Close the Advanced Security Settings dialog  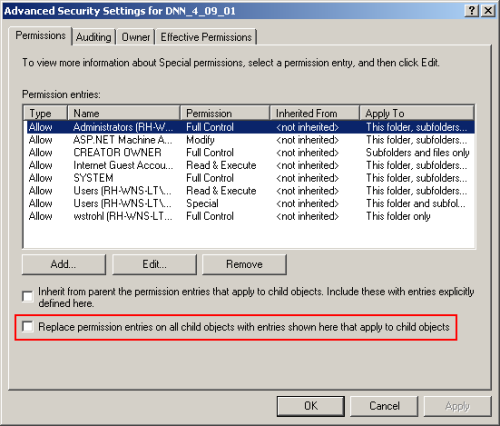point(488,11)
